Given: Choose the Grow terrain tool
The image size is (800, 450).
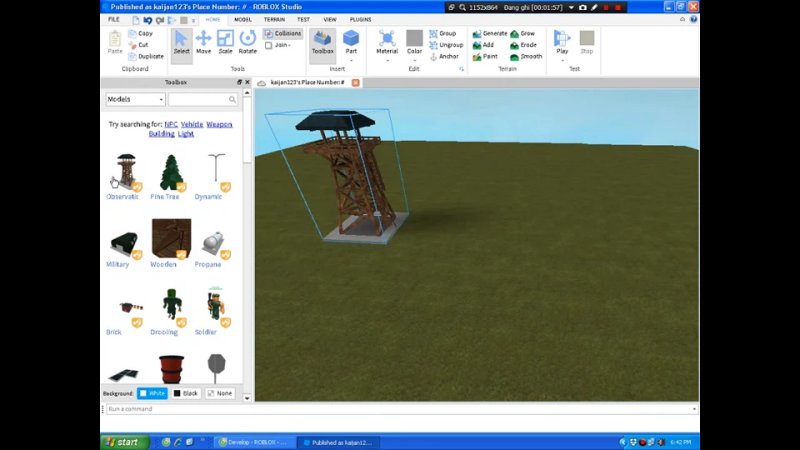Looking at the screenshot, I should [x=522, y=33].
